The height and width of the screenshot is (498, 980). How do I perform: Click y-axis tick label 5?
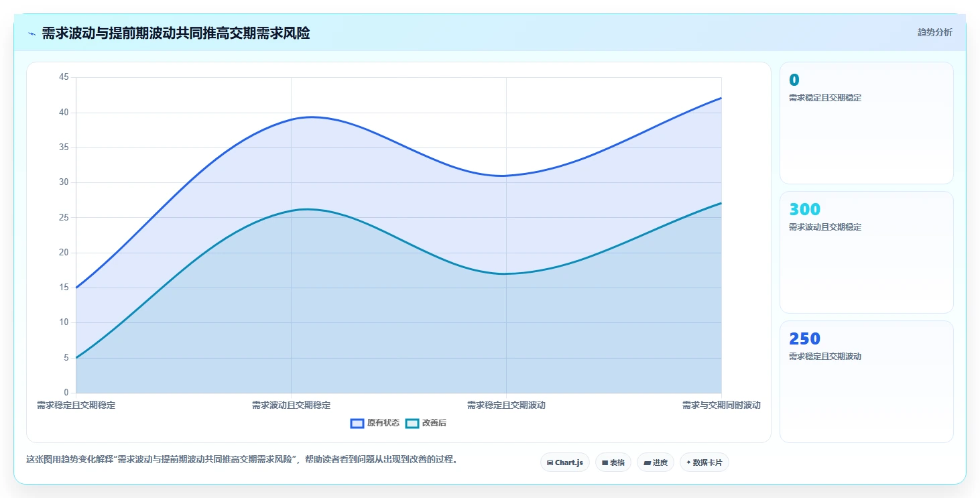(x=66, y=358)
